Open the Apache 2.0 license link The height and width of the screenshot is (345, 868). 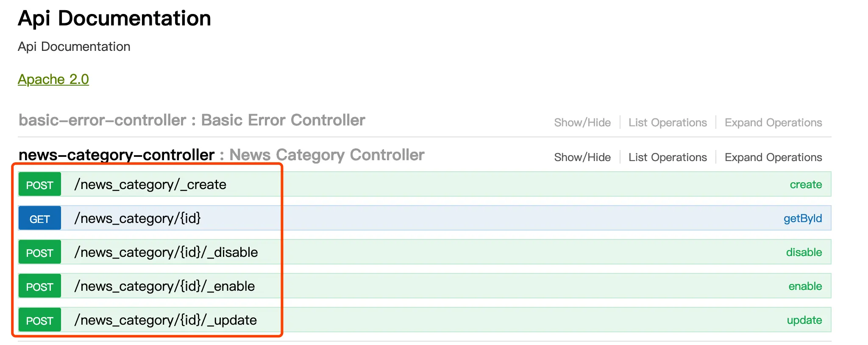[53, 79]
